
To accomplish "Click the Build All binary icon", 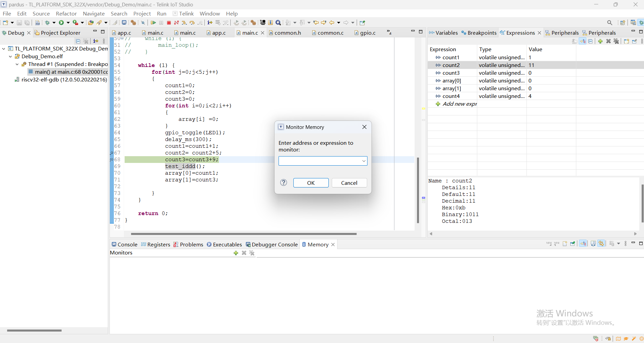I will [37, 23].
